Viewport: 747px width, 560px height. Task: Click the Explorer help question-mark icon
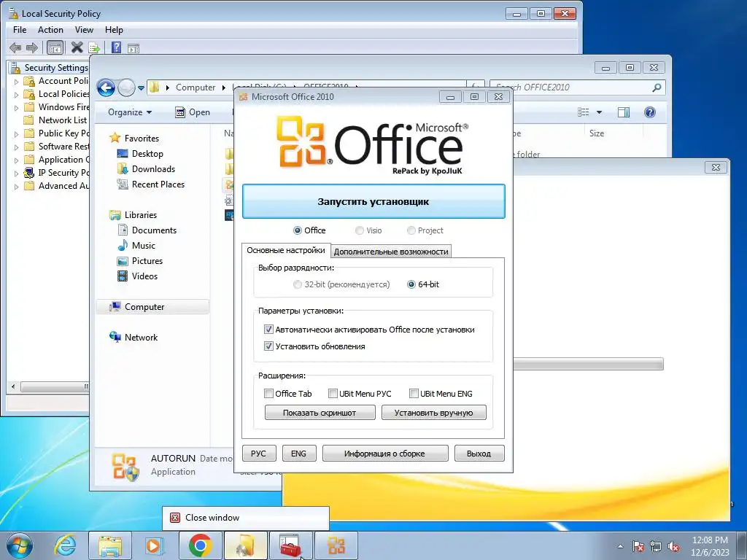pyautogui.click(x=649, y=112)
